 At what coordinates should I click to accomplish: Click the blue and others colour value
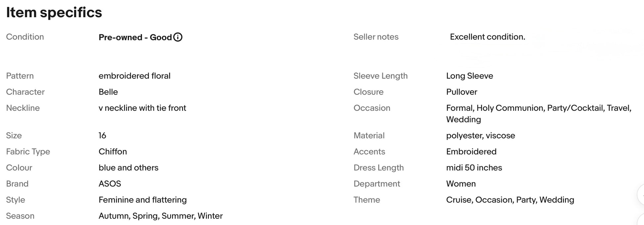coord(128,168)
